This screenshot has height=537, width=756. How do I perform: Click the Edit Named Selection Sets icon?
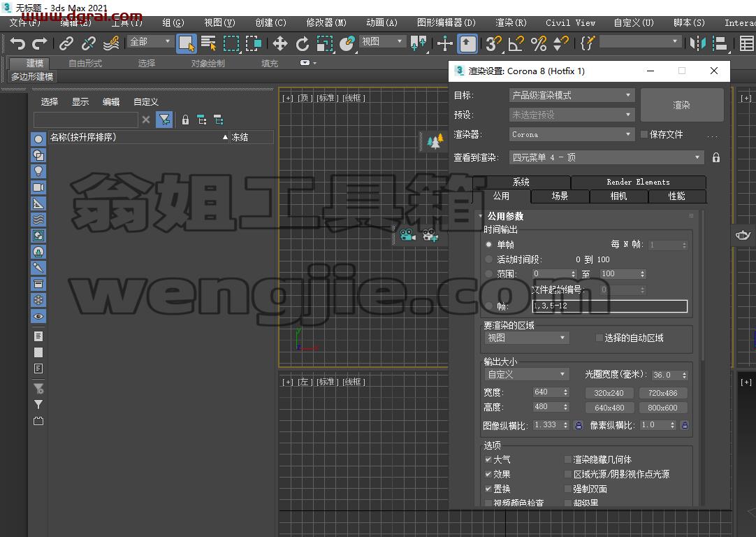click(588, 43)
